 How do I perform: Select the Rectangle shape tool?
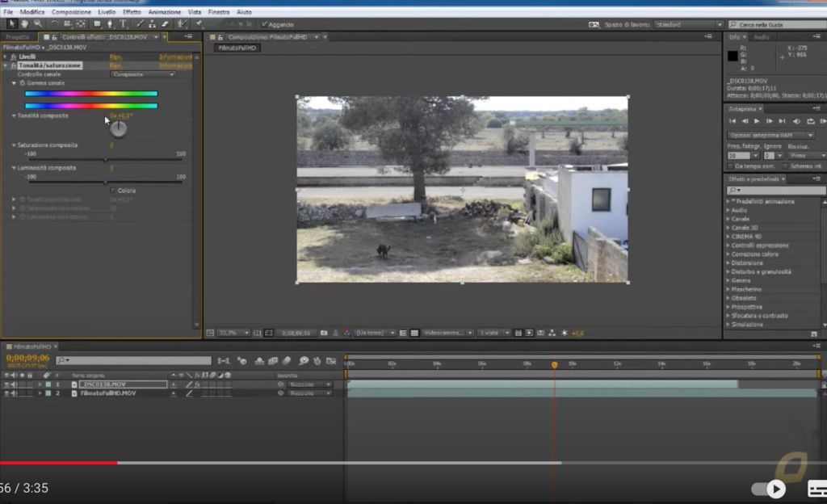[97, 23]
